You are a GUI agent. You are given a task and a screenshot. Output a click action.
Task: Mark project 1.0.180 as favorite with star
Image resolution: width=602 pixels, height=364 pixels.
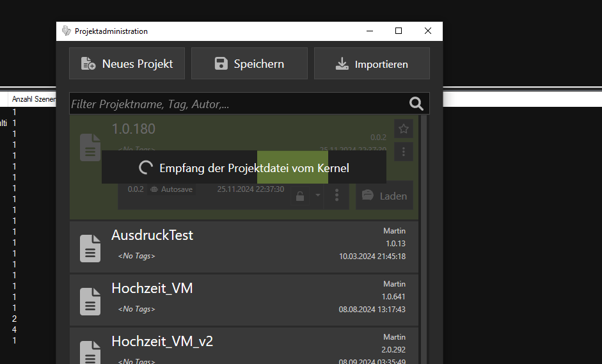tap(403, 129)
